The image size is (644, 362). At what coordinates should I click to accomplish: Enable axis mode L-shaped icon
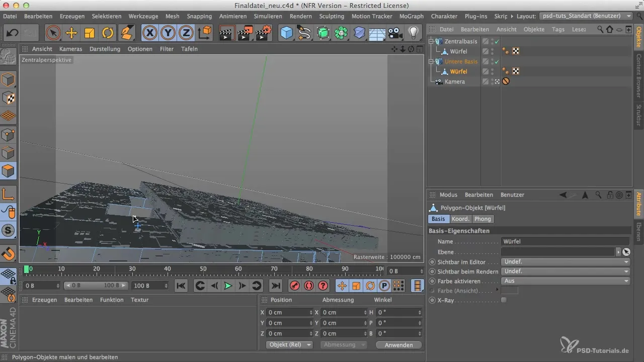click(9, 194)
